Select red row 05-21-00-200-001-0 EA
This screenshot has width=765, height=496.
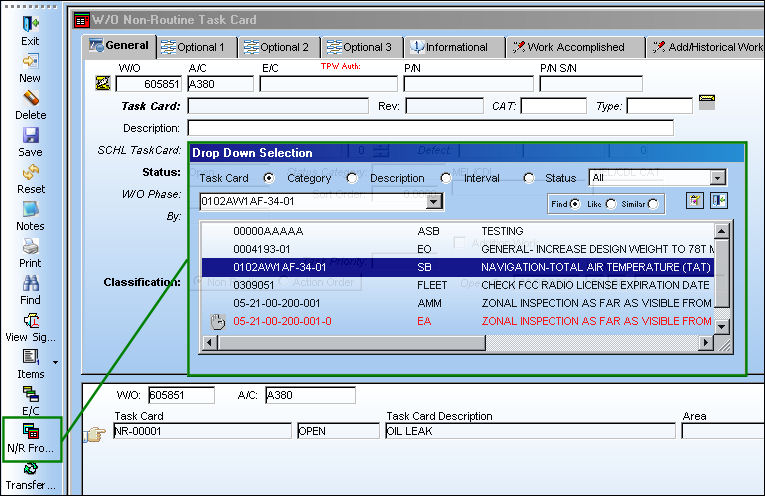pyautogui.click(x=458, y=321)
